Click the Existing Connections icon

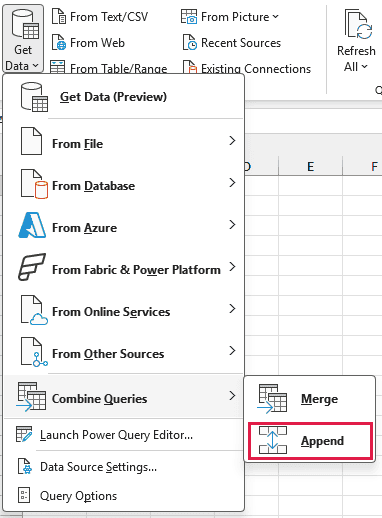tap(189, 67)
